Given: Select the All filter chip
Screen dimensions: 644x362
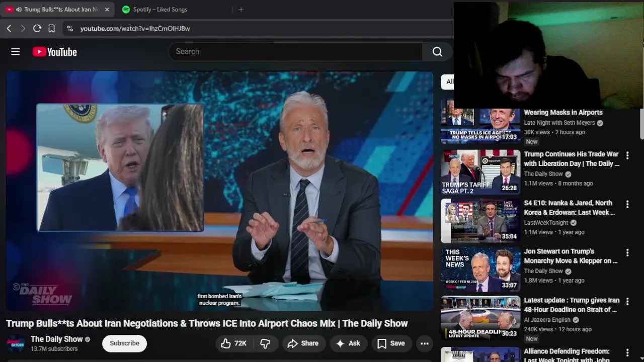Looking at the screenshot, I should click(447, 81).
